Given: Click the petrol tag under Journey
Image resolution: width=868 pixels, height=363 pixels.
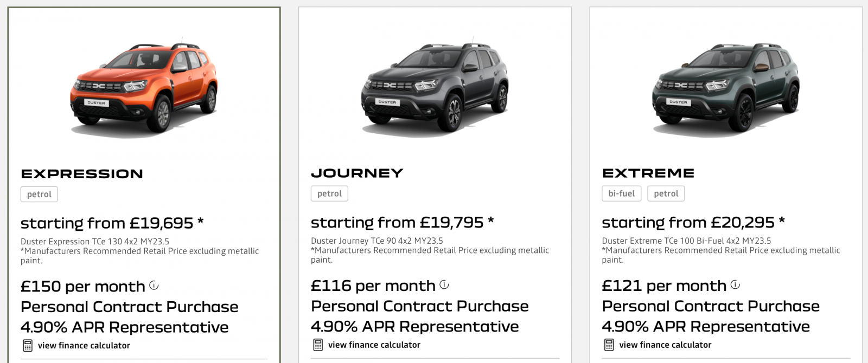Looking at the screenshot, I should click(x=329, y=193).
